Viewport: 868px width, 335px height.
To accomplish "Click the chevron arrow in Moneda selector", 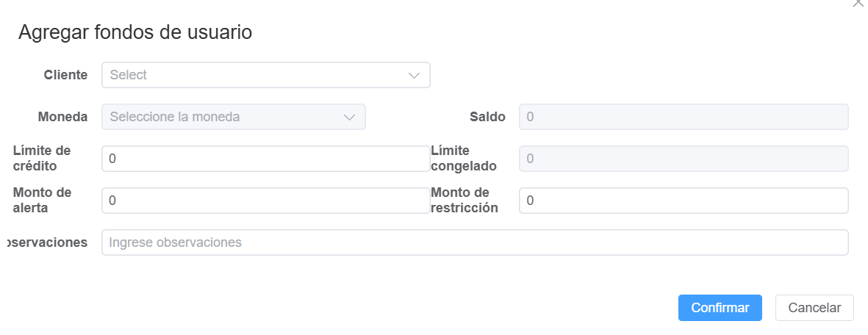I will tap(350, 117).
